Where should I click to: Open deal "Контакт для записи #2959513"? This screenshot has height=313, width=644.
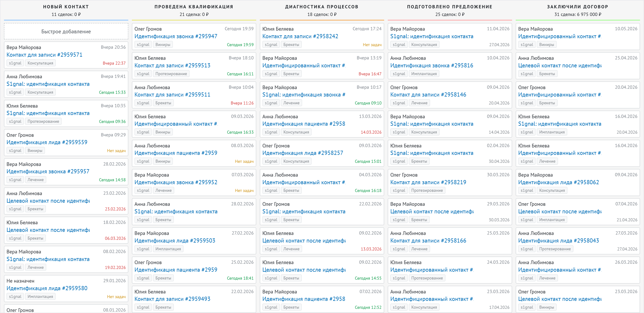[x=172, y=66]
